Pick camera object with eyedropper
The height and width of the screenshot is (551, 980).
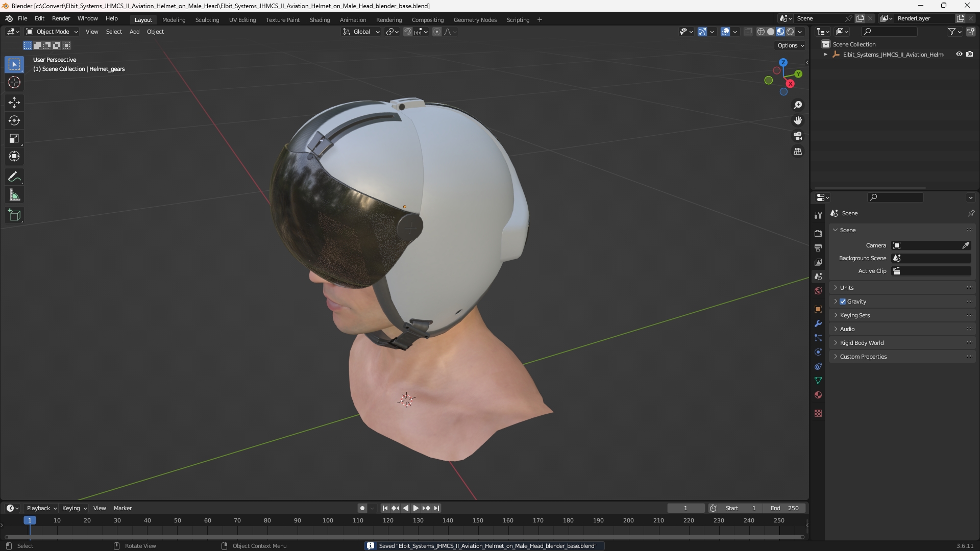coord(966,245)
